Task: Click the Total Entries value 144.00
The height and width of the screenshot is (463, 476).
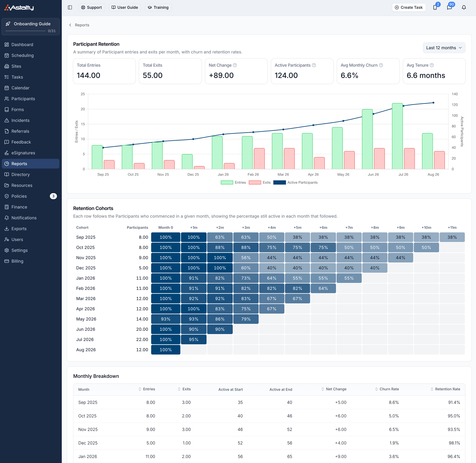Action: 89,75
